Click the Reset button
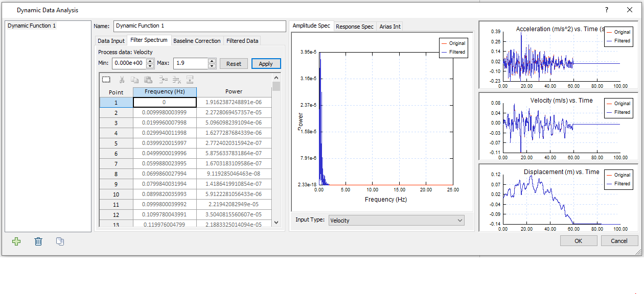Image resolution: width=644 pixels, height=294 pixels. 234,64
